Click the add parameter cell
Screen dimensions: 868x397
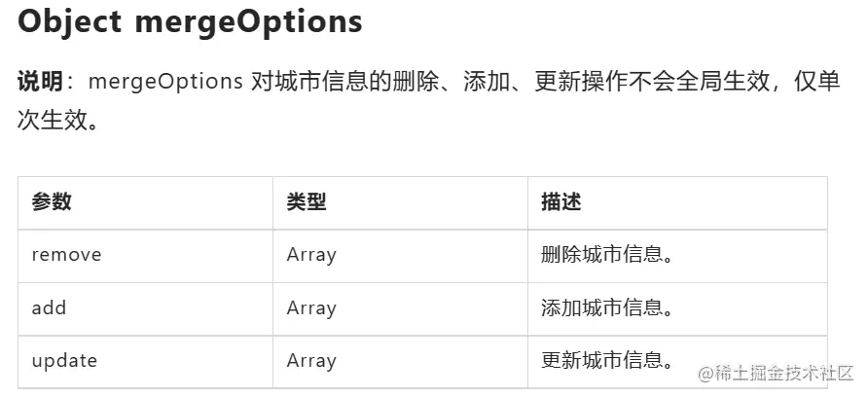[x=49, y=307]
